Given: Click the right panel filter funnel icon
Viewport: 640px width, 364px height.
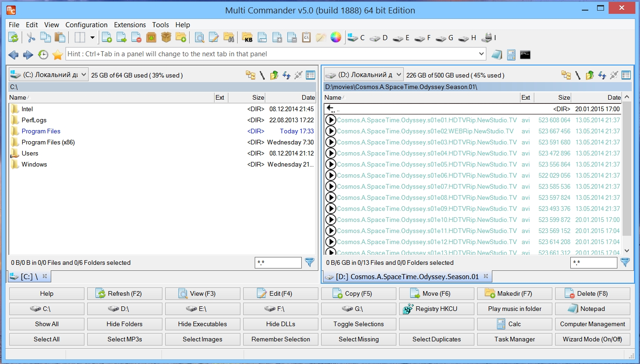Looking at the screenshot, I should click(x=625, y=263).
